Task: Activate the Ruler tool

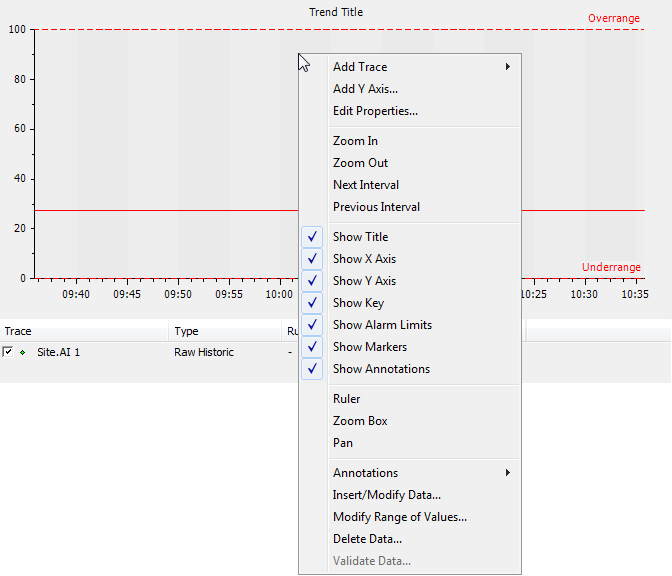Action: [x=346, y=399]
